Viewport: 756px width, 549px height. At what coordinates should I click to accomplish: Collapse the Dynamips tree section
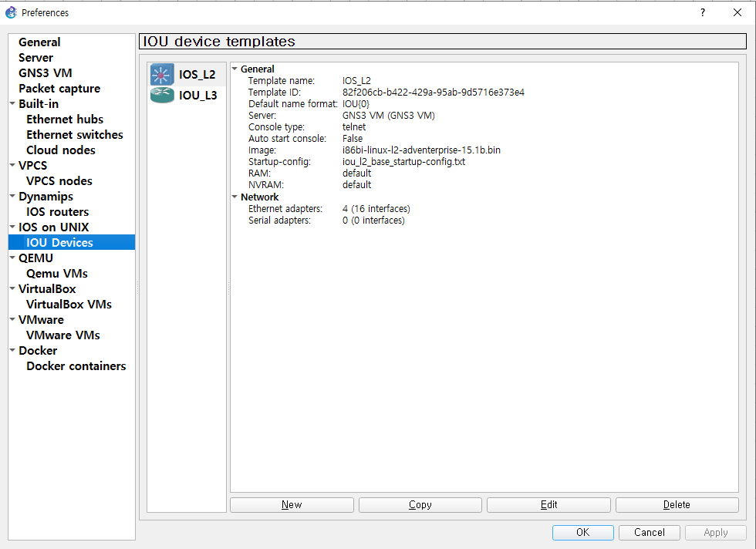(12, 196)
